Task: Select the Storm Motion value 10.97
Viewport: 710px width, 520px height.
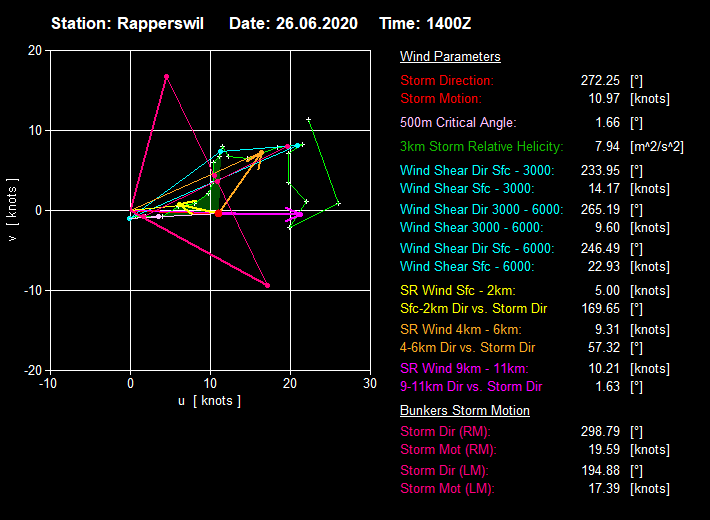Action: [x=601, y=98]
